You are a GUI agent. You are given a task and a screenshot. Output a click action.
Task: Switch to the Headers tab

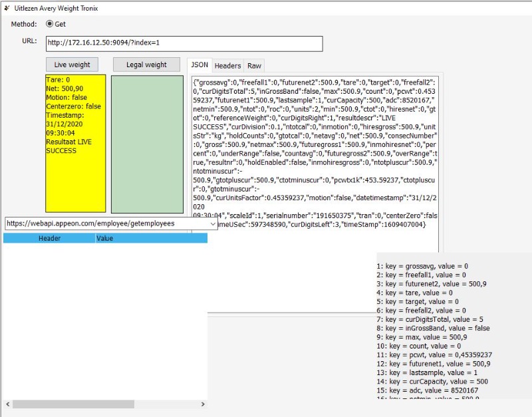point(227,66)
